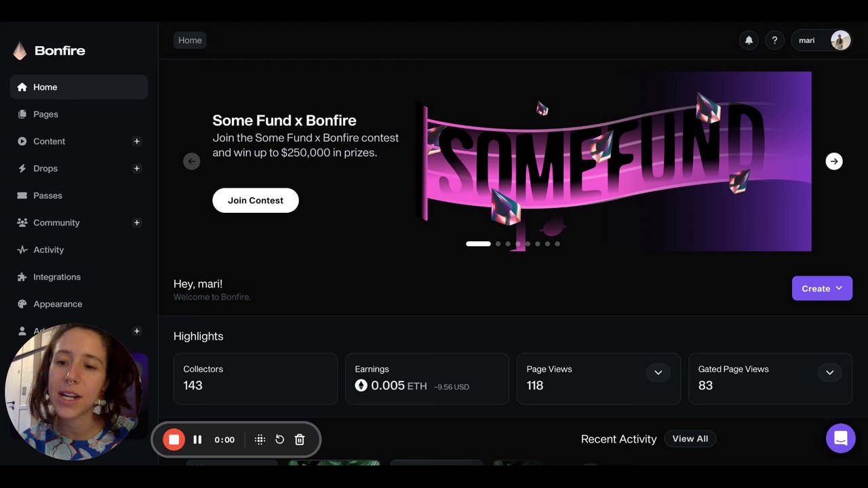The image size is (868, 488).
Task: Open the notifications bell icon
Action: [x=749, y=40]
